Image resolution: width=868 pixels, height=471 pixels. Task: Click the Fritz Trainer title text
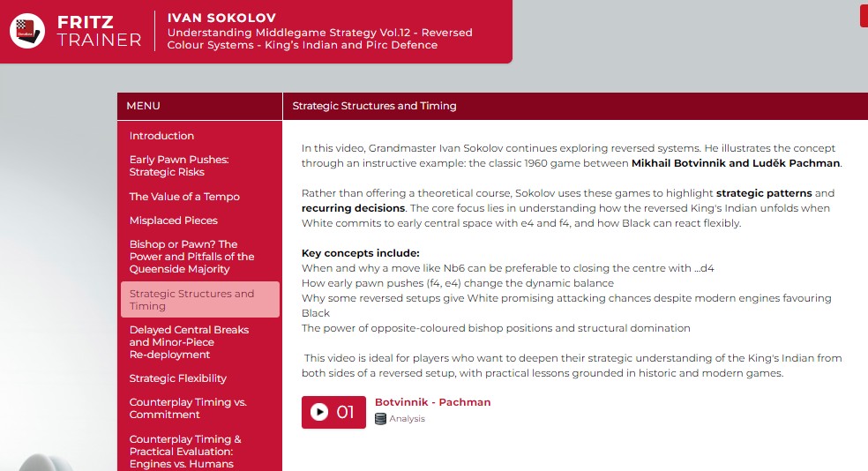[99, 31]
